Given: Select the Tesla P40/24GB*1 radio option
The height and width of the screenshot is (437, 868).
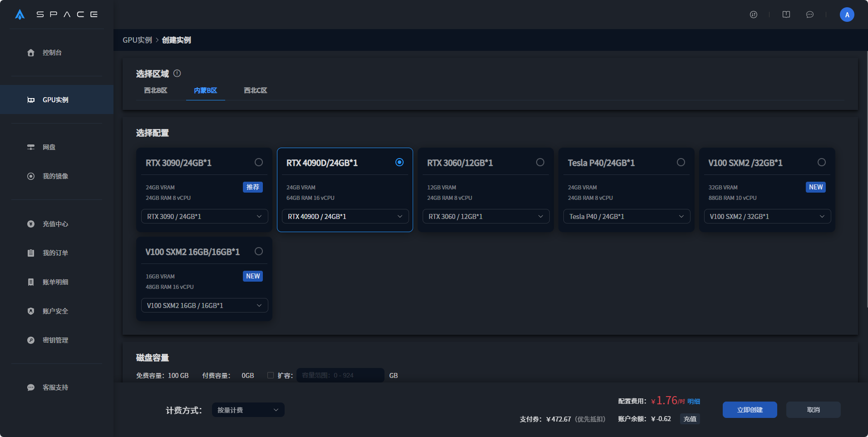Looking at the screenshot, I should pos(681,162).
